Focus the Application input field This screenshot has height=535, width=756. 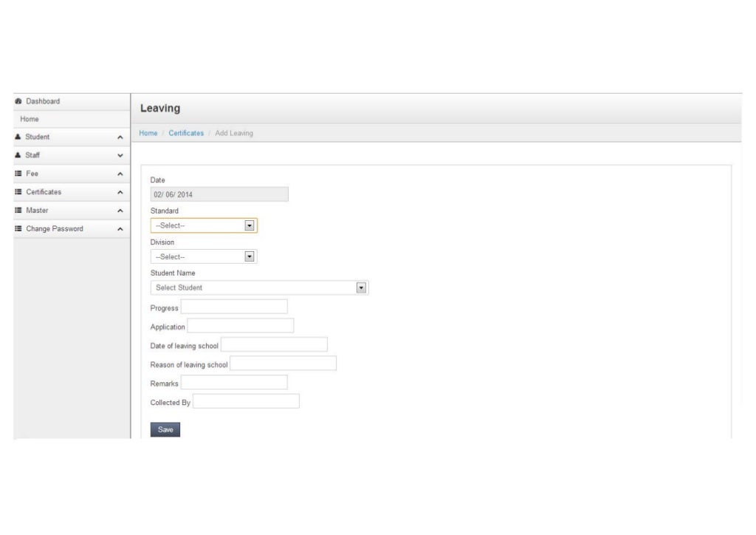pos(241,326)
